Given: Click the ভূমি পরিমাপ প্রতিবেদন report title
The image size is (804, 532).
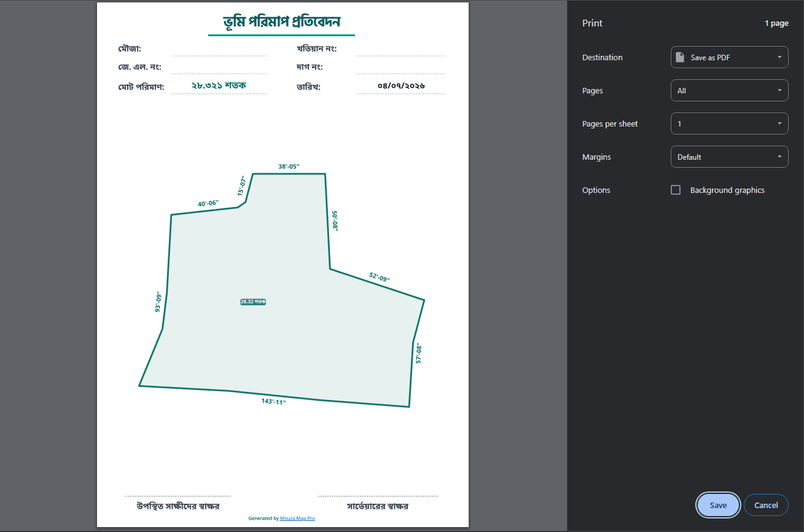Looking at the screenshot, I should point(282,22).
